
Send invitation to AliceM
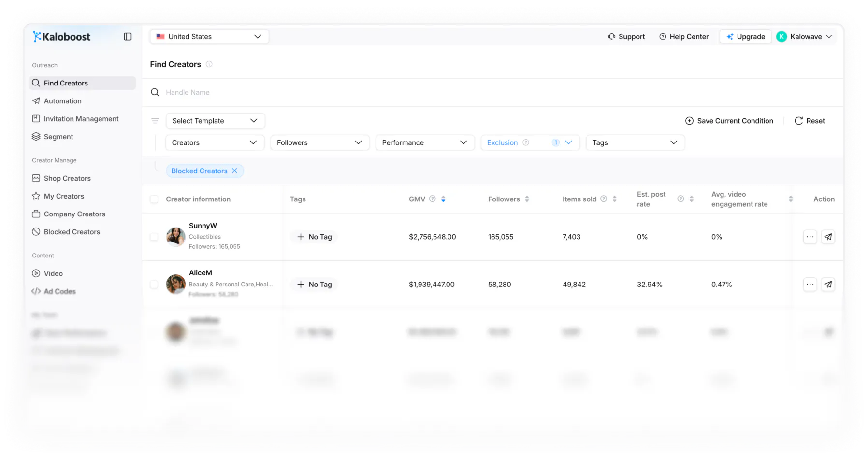coord(828,285)
